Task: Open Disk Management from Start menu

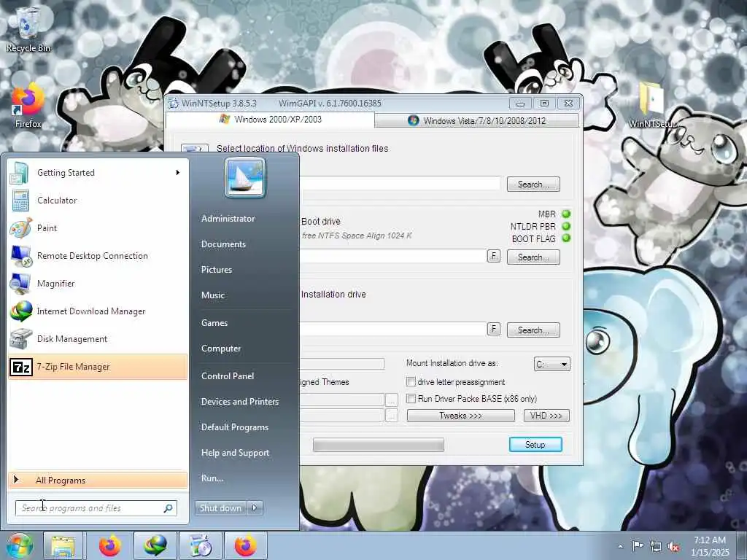Action: pos(97,338)
